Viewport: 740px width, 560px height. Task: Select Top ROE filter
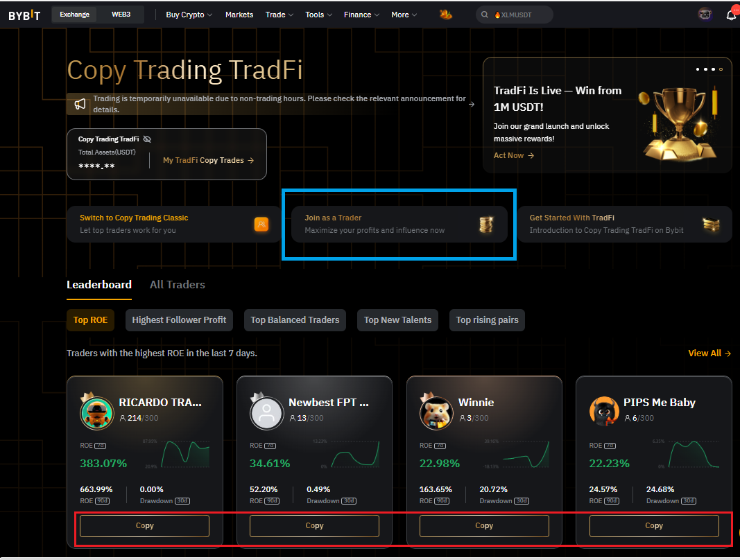(x=90, y=320)
